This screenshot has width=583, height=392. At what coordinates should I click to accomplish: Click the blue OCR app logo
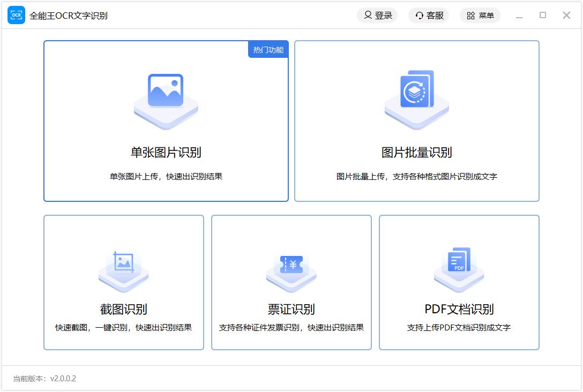tap(16, 16)
